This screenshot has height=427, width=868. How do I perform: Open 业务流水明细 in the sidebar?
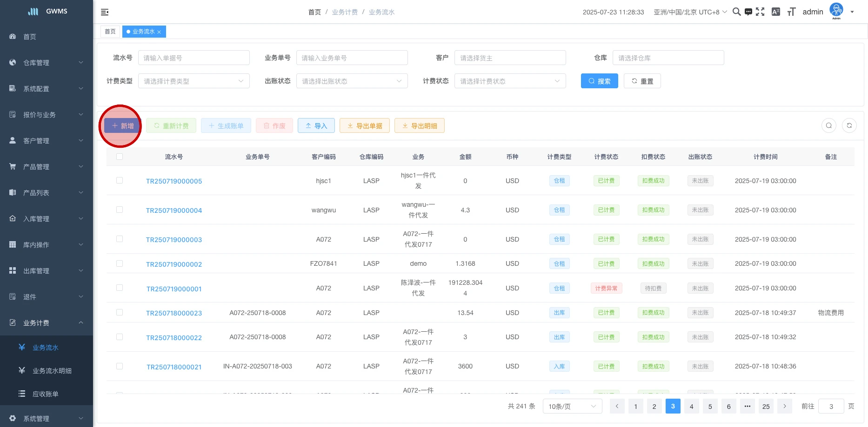pyautogui.click(x=52, y=371)
